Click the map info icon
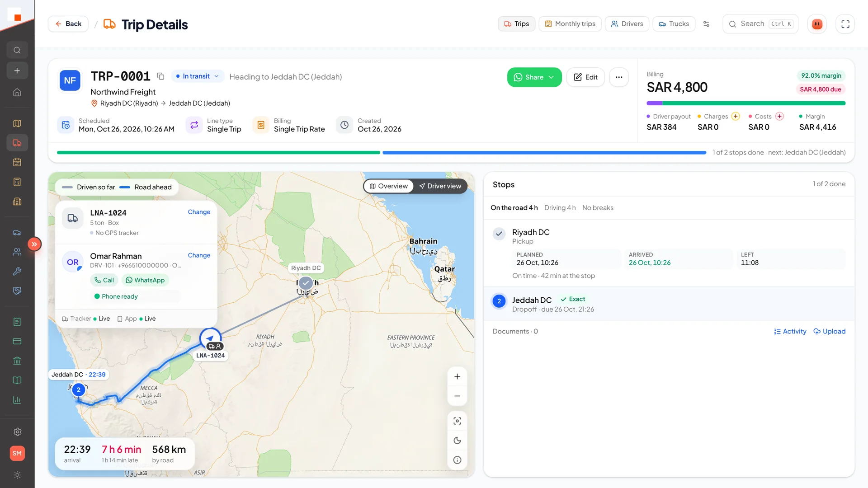868x488 pixels. (x=457, y=460)
